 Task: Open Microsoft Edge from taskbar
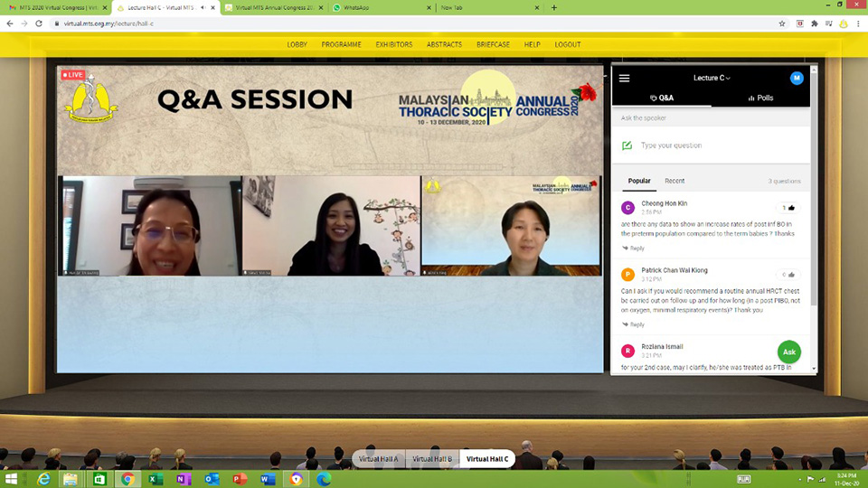click(325, 479)
